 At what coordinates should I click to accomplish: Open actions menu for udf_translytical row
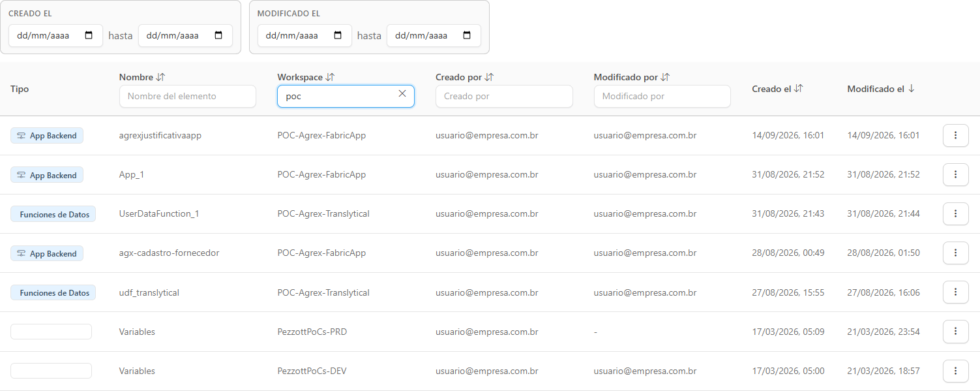click(955, 292)
